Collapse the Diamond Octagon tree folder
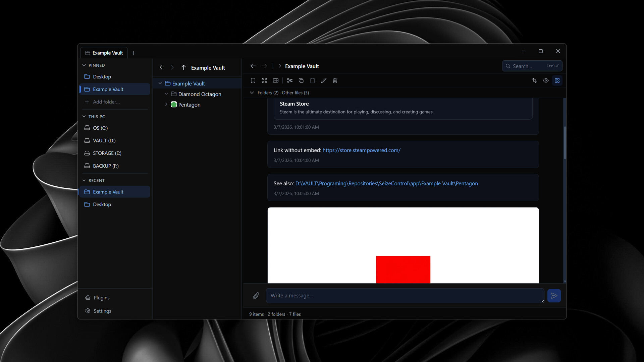This screenshot has height=362, width=644. coord(166,94)
